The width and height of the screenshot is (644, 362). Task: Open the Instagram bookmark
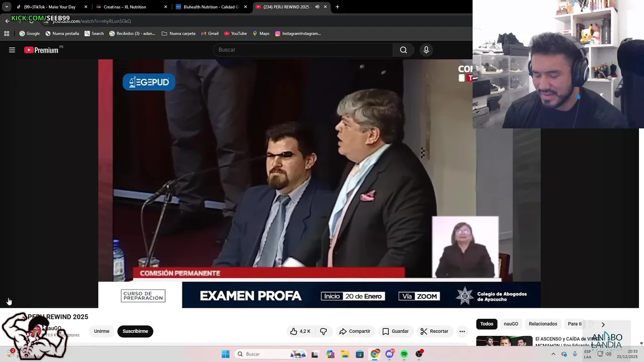pos(298,34)
